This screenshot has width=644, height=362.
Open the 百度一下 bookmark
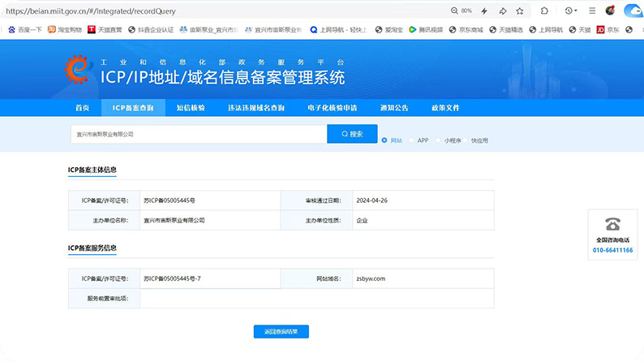pyautogui.click(x=25, y=29)
